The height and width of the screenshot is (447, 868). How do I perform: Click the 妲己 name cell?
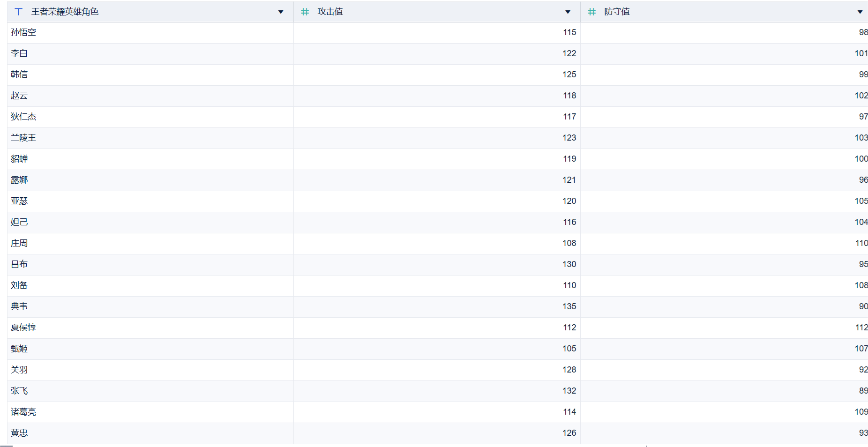[150, 222]
